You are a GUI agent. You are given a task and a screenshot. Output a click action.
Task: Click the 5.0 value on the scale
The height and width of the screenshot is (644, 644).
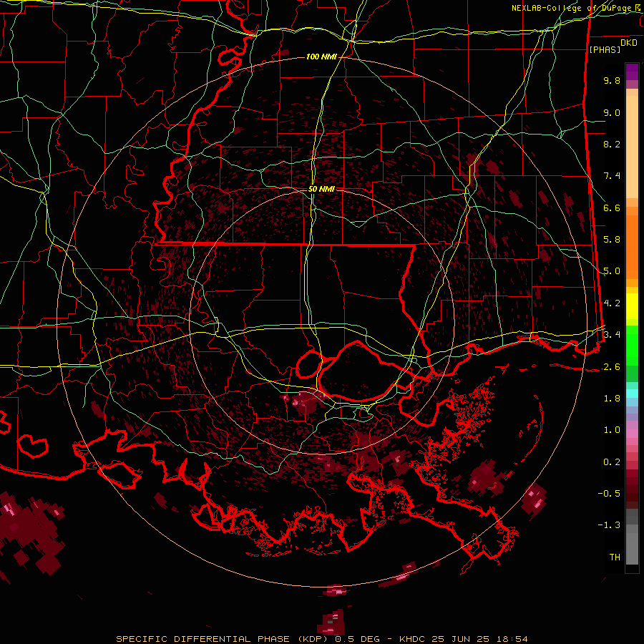[x=612, y=271]
